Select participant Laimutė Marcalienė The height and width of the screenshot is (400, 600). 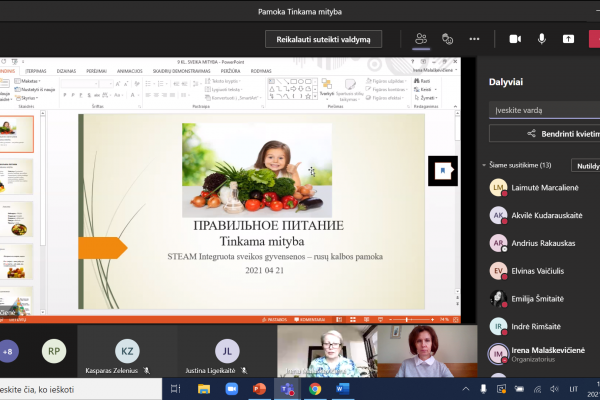545,188
